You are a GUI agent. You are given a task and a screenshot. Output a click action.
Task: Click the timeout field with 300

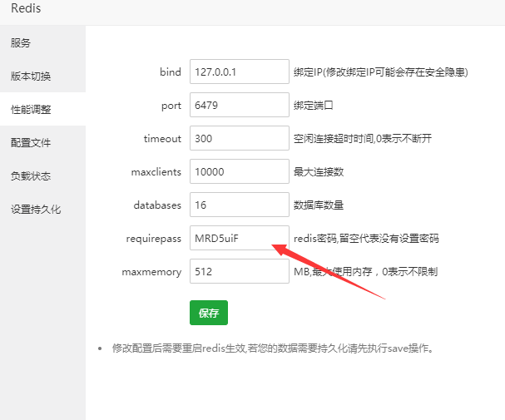[x=240, y=138]
